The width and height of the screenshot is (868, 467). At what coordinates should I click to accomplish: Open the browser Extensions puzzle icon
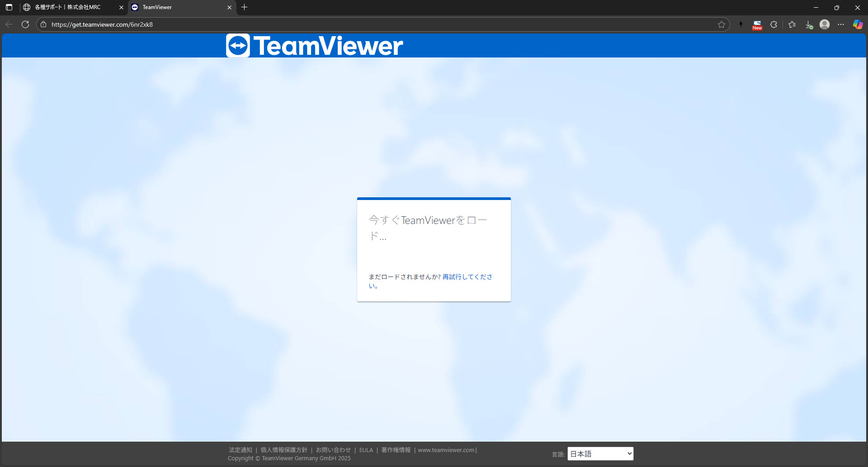(774, 24)
